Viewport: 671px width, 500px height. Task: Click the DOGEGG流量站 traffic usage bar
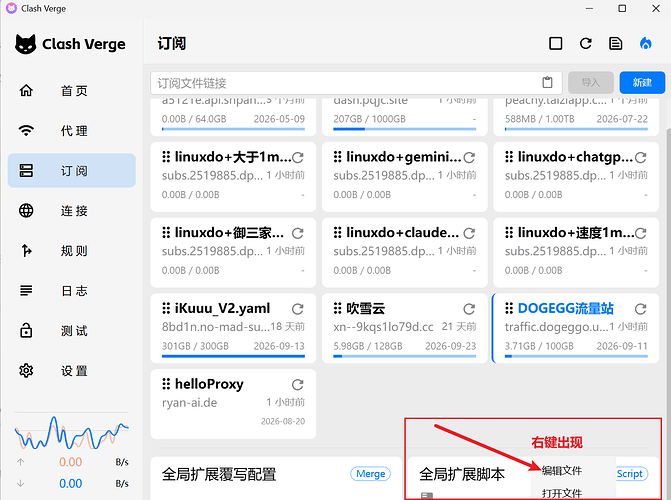pyautogui.click(x=576, y=356)
